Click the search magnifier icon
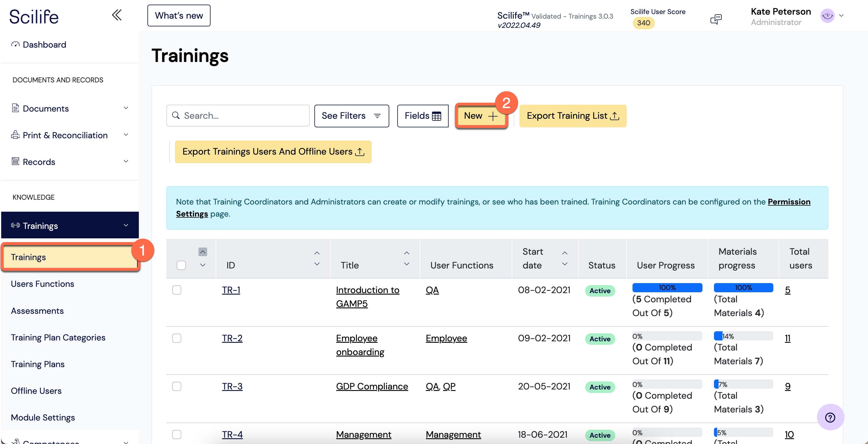Screen dimensions: 868x444 pyautogui.click(x=176, y=116)
